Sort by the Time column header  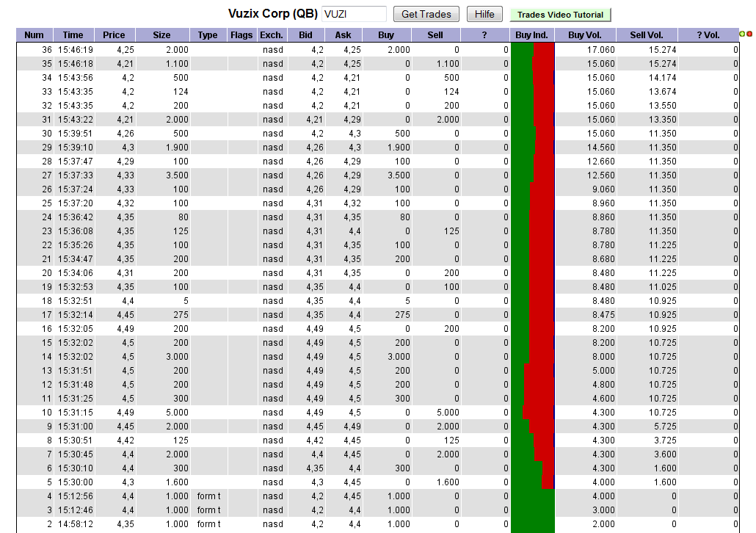(73, 35)
